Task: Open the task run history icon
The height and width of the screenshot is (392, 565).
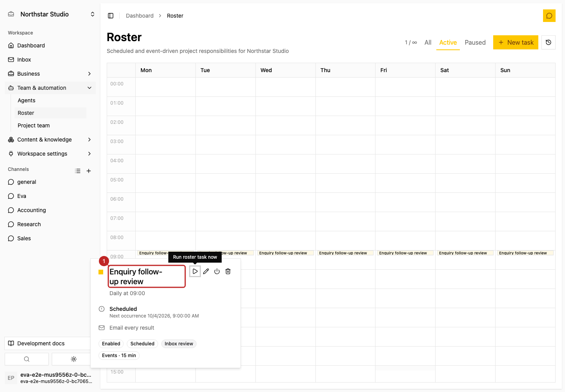Action: coord(549,42)
